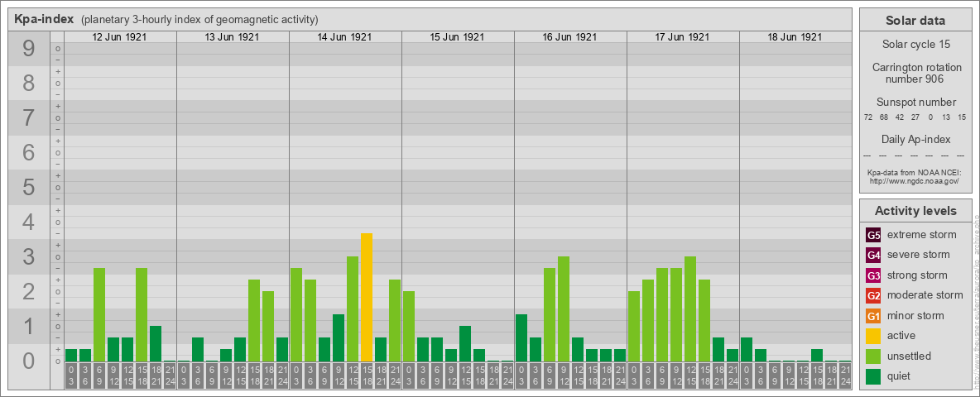The height and width of the screenshot is (397, 980).
Task: Click the 6-9 bar on 12 Jun
Action: pyautogui.click(x=99, y=314)
